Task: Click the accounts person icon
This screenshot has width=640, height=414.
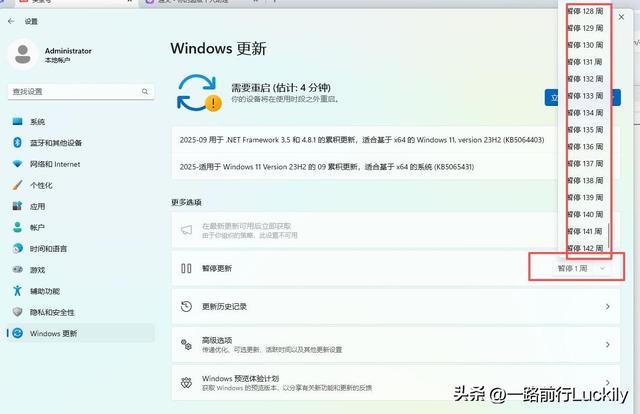Action: click(18, 227)
